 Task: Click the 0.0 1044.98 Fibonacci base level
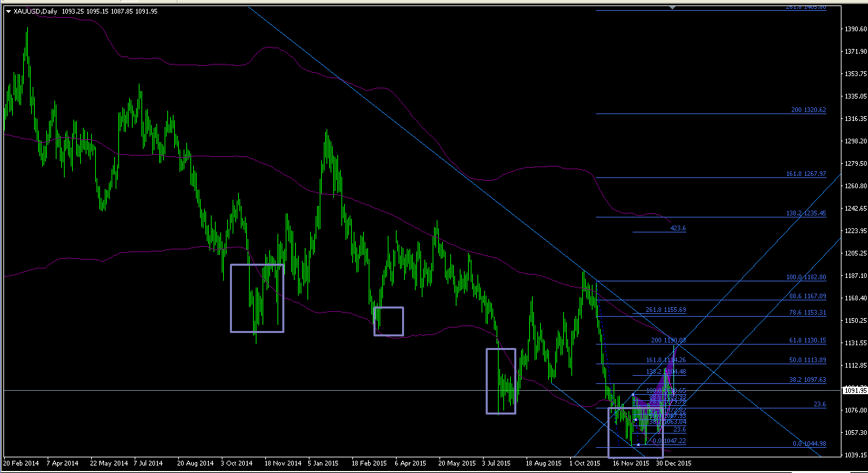point(809,443)
